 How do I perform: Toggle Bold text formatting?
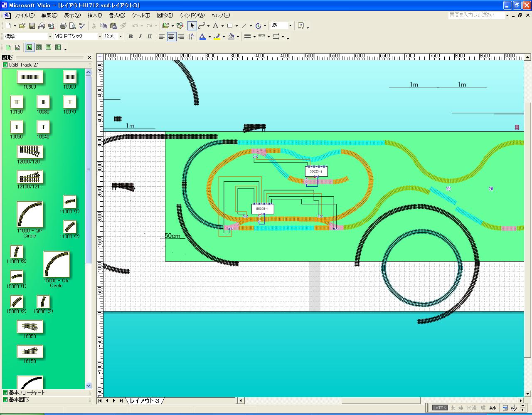pyautogui.click(x=131, y=37)
